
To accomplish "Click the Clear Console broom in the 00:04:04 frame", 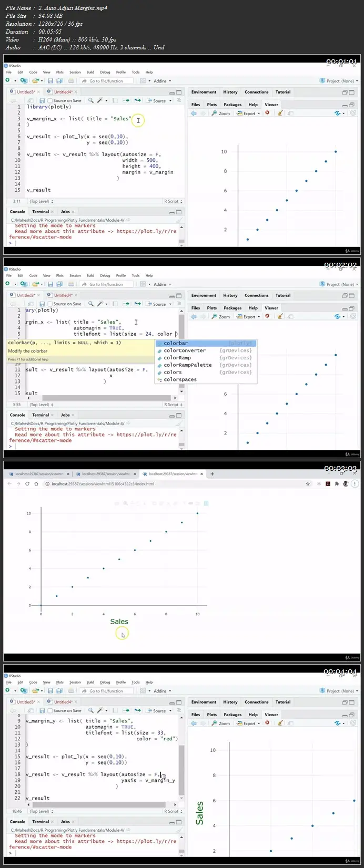I will (x=179, y=830).
